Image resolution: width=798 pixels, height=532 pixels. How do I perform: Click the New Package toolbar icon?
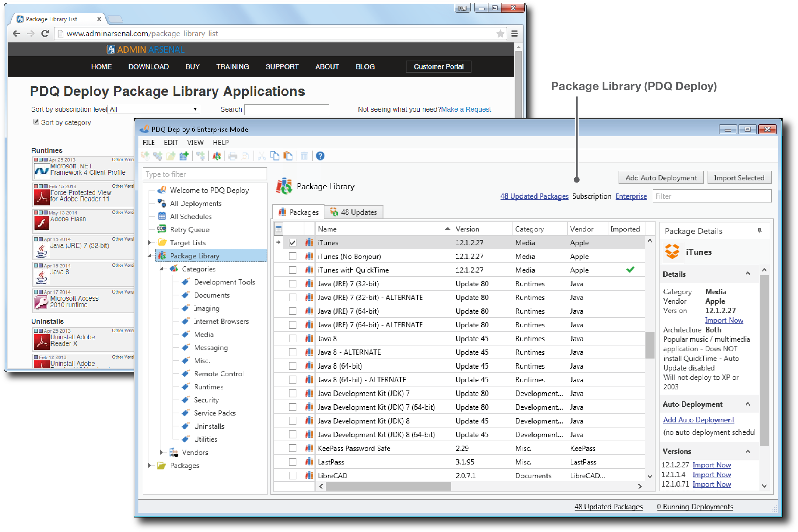(x=145, y=156)
